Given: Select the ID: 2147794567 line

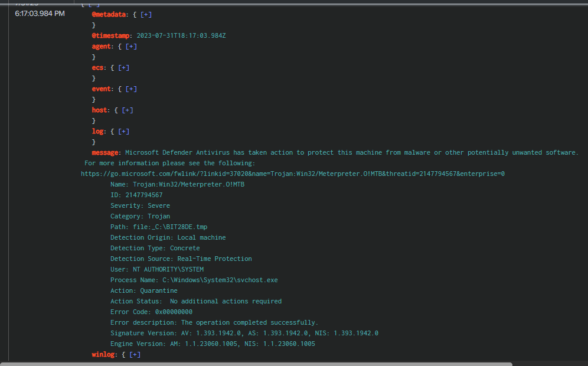Looking at the screenshot, I should [x=136, y=195].
